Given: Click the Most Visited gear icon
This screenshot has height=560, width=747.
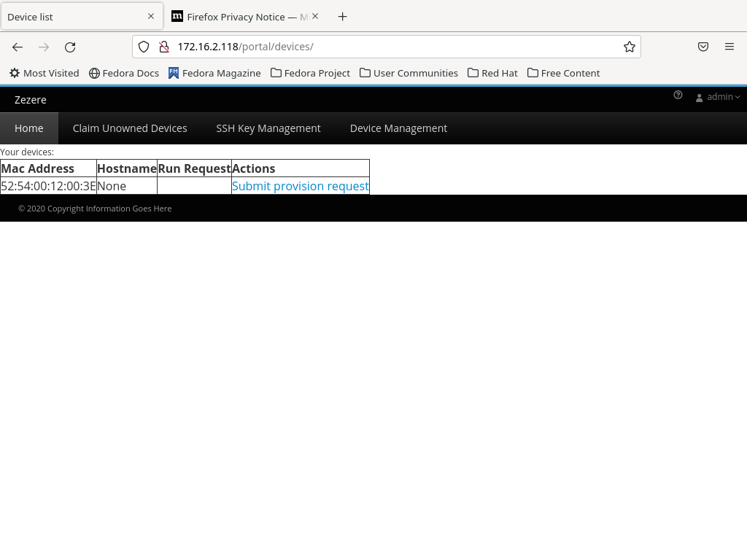Looking at the screenshot, I should (15, 73).
